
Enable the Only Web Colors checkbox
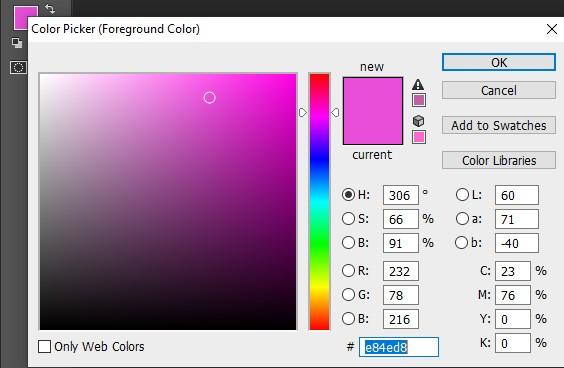click(44, 347)
